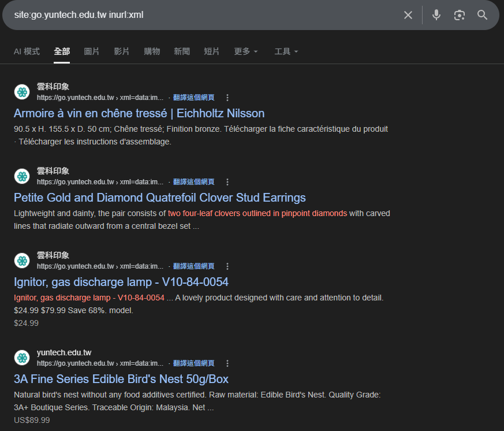Switch to the 新聞 tab

[x=182, y=51]
